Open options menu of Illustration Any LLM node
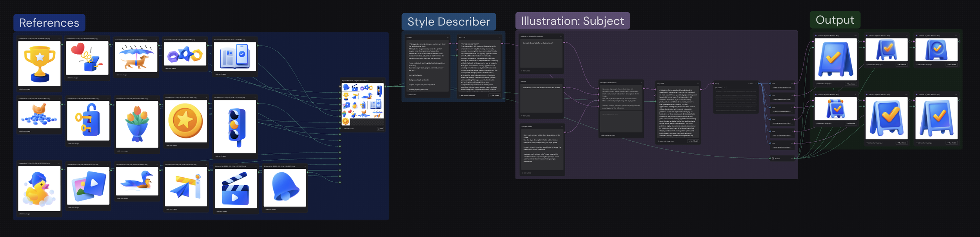Viewport: 980px width, 237px height. (x=698, y=84)
